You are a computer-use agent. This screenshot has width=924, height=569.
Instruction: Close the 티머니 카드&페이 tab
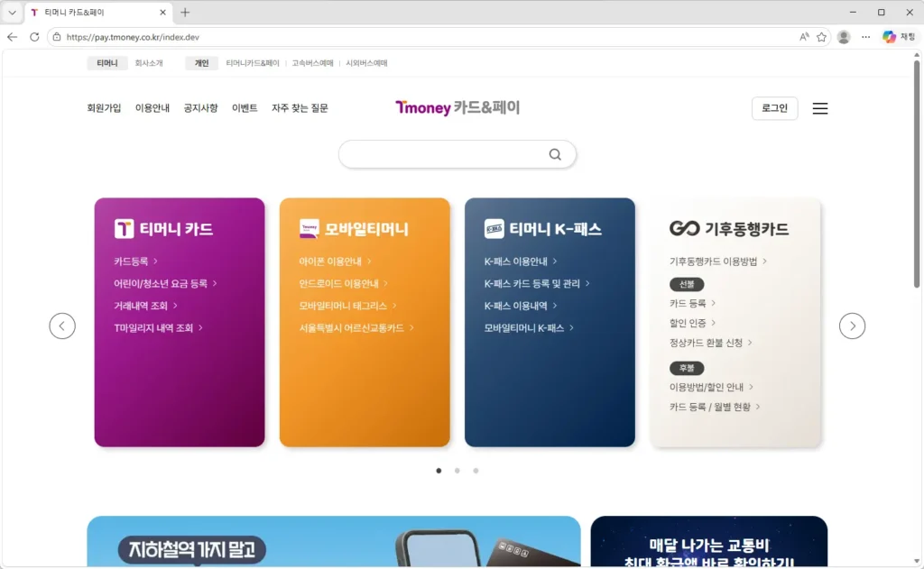coord(162,13)
